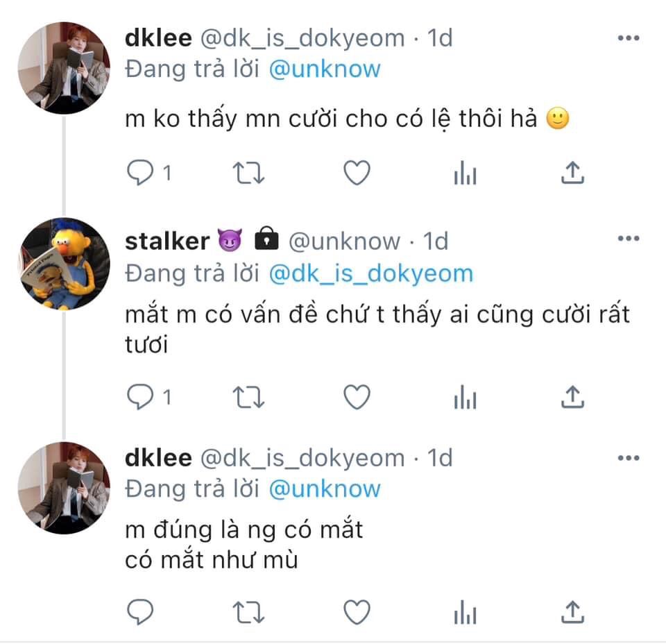666x644 pixels.
Task: View analytics of the last dklee tweet
Action: (x=465, y=611)
